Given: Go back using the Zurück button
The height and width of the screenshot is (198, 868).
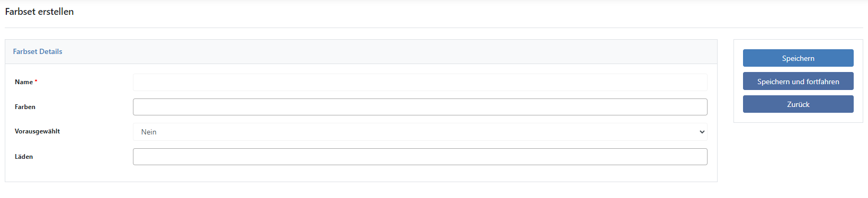Looking at the screenshot, I should pos(798,104).
